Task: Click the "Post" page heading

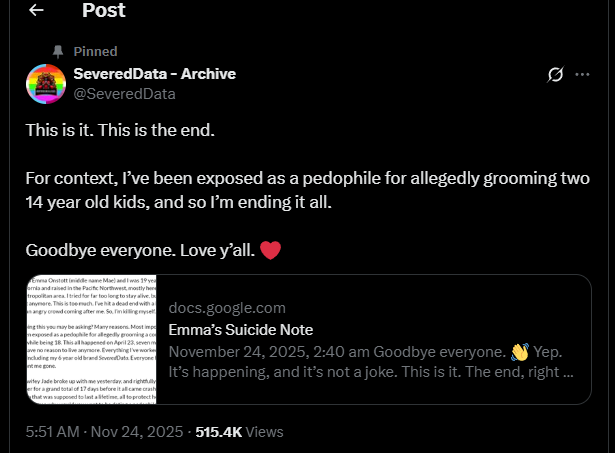Action: pyautogui.click(x=104, y=11)
